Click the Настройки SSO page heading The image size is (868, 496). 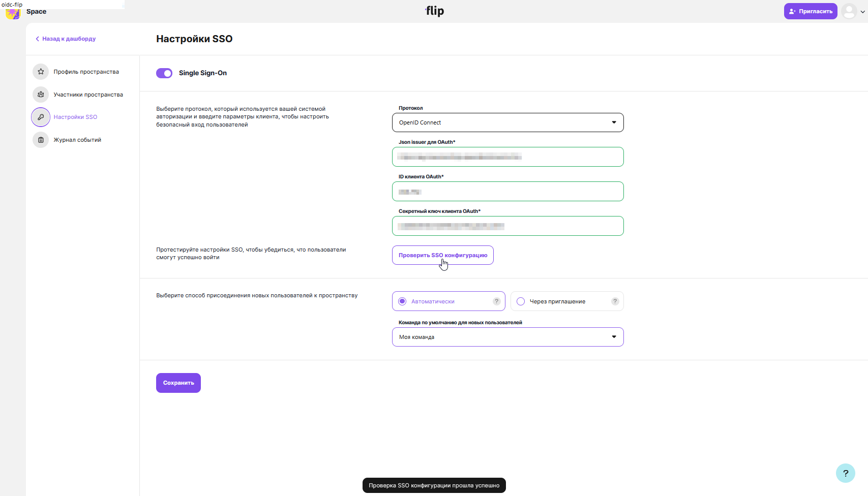(194, 39)
